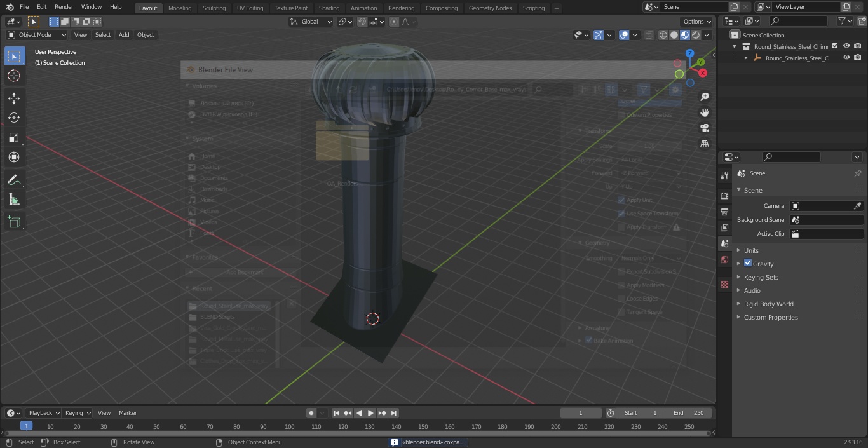Activate the Rotate tool

[x=14, y=118]
